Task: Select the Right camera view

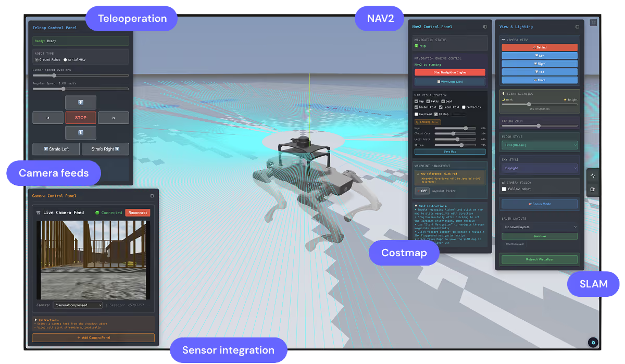Action: coord(540,64)
